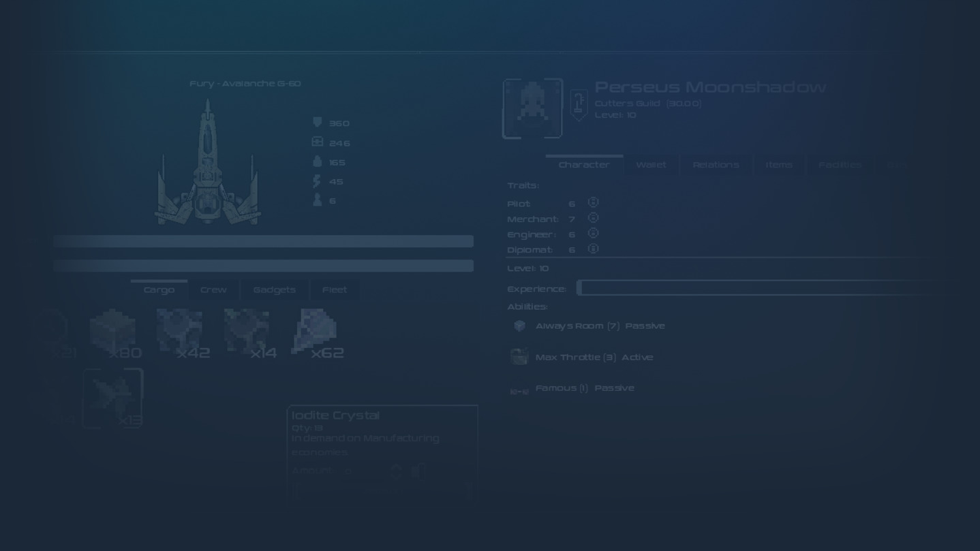Select the Iodite Crystal item x13
The width and height of the screenshot is (980, 551).
(113, 398)
